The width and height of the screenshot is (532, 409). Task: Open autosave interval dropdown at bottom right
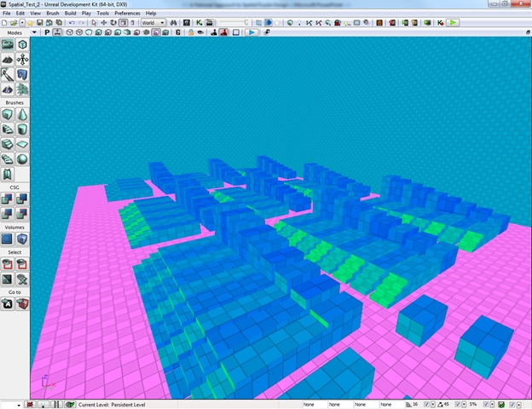click(x=518, y=405)
